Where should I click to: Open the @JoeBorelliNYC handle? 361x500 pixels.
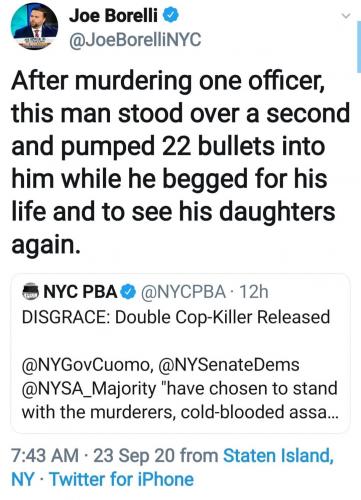click(135, 40)
